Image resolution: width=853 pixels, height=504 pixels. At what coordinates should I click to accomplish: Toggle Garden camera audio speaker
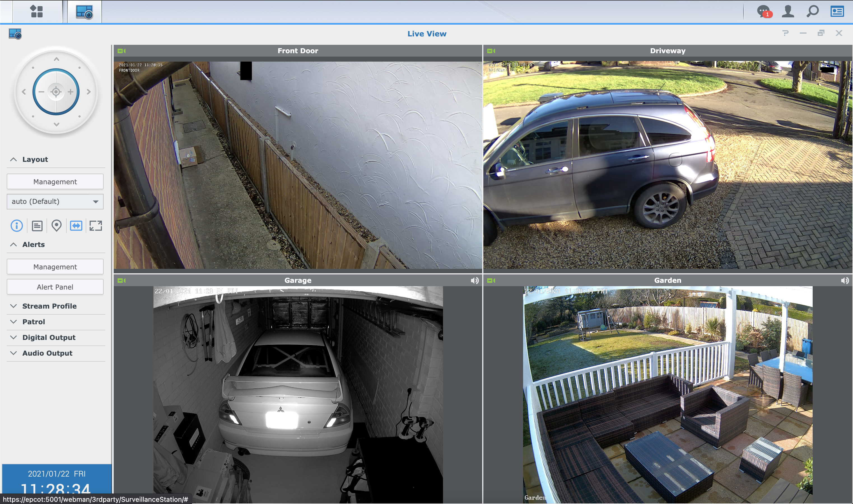click(x=845, y=281)
